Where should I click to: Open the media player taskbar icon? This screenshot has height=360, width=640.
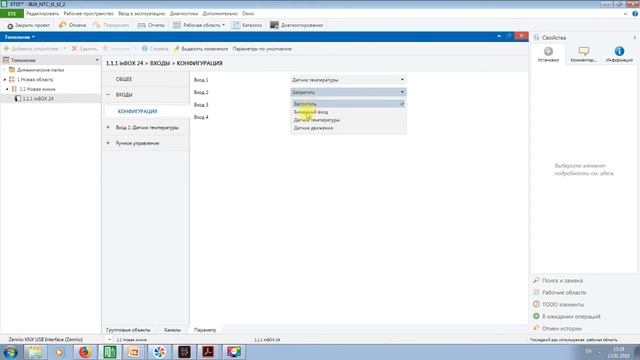(x=60, y=352)
